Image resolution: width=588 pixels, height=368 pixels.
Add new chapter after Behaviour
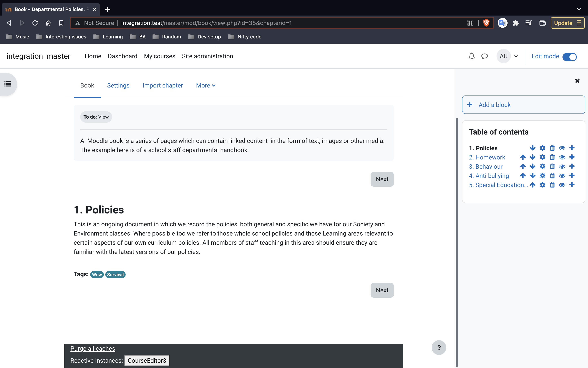tap(572, 166)
